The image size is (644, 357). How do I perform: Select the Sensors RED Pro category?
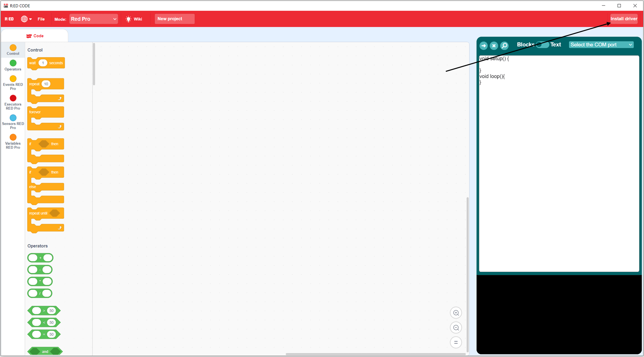tap(13, 122)
